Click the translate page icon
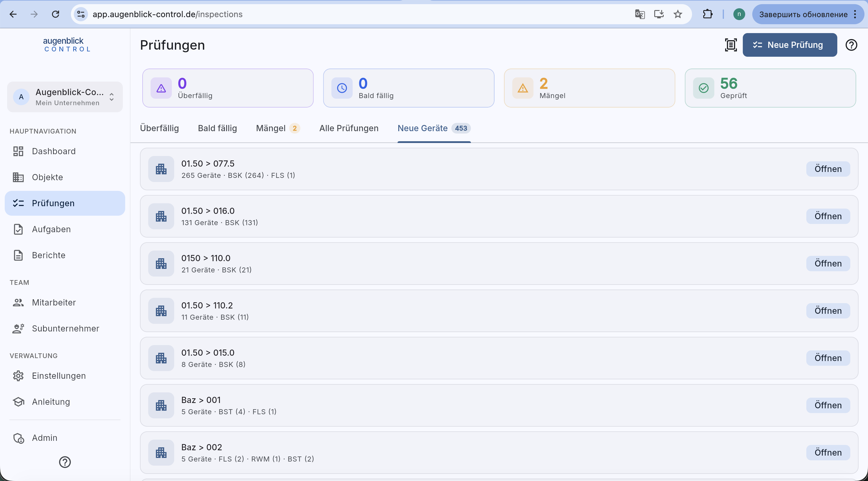The width and height of the screenshot is (868, 481). click(x=640, y=14)
